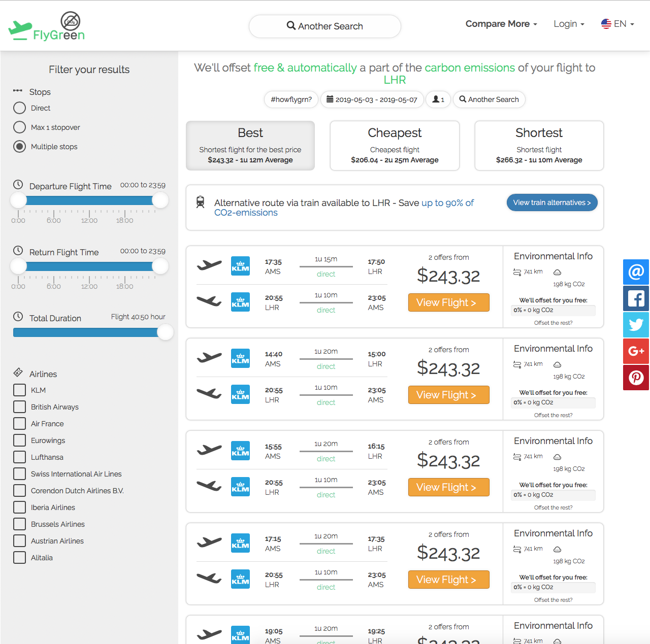Check Swiss International Air Lines filter

pyautogui.click(x=19, y=474)
